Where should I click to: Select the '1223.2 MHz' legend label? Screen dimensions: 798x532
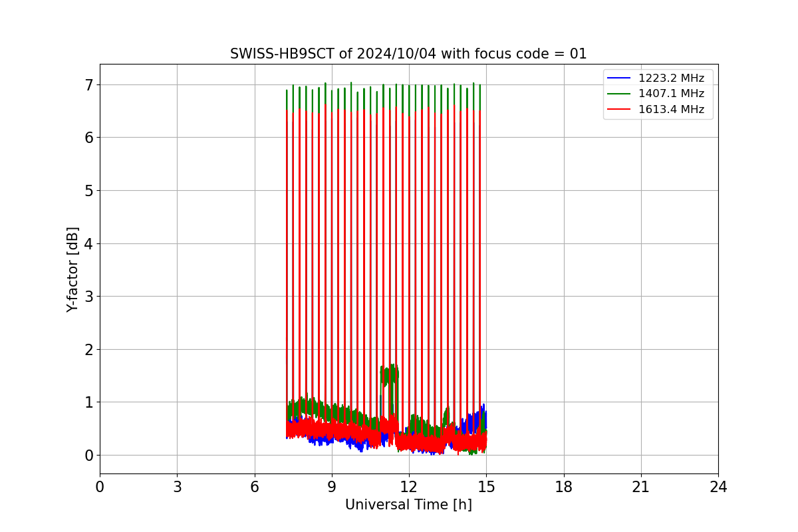(x=671, y=78)
